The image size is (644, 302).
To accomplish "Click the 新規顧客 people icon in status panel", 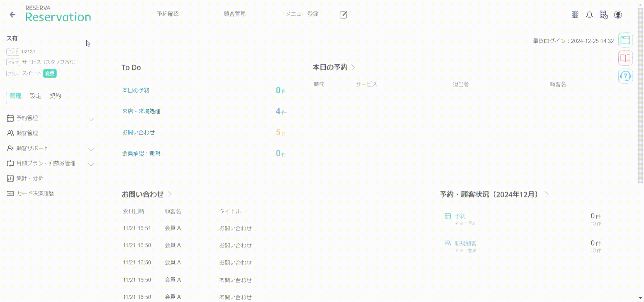I will click(448, 243).
